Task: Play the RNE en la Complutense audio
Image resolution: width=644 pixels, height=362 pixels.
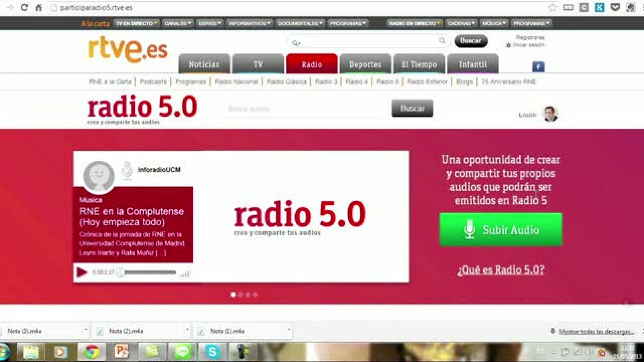Action: pos(82,272)
